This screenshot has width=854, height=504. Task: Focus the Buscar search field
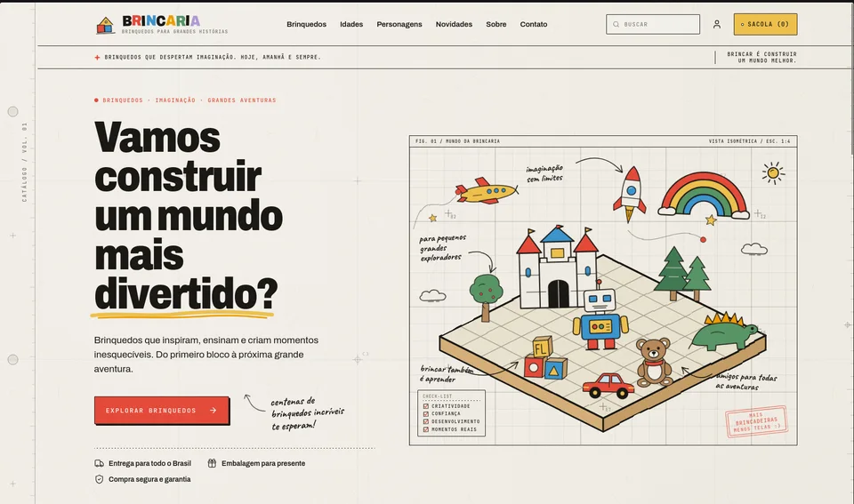point(652,25)
